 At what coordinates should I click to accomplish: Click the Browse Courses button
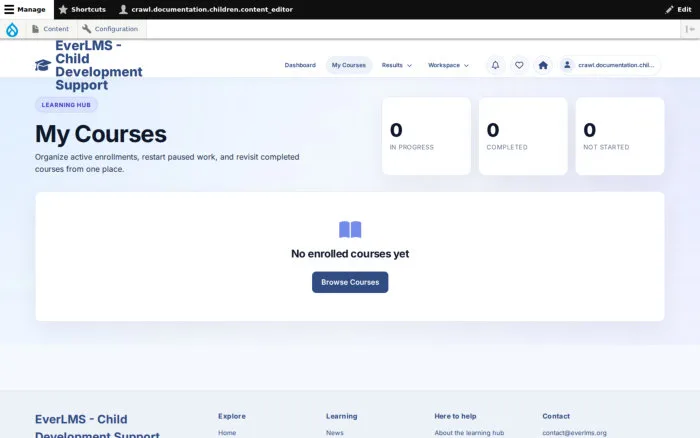[350, 282]
